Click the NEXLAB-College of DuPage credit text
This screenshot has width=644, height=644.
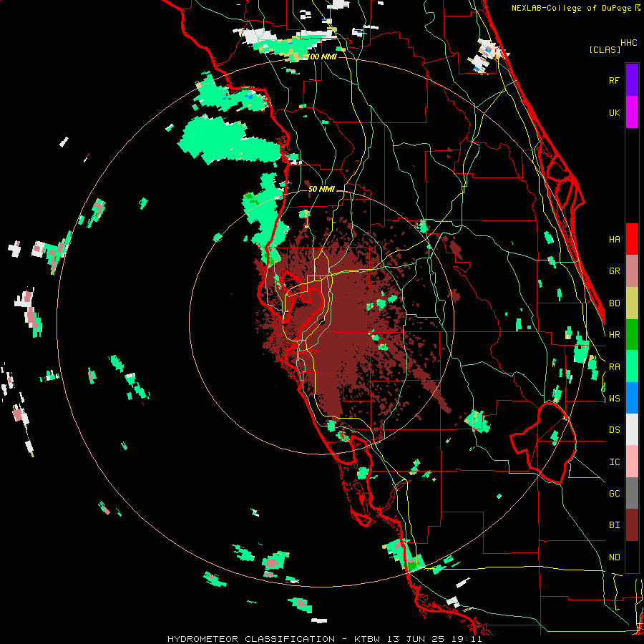tap(571, 8)
